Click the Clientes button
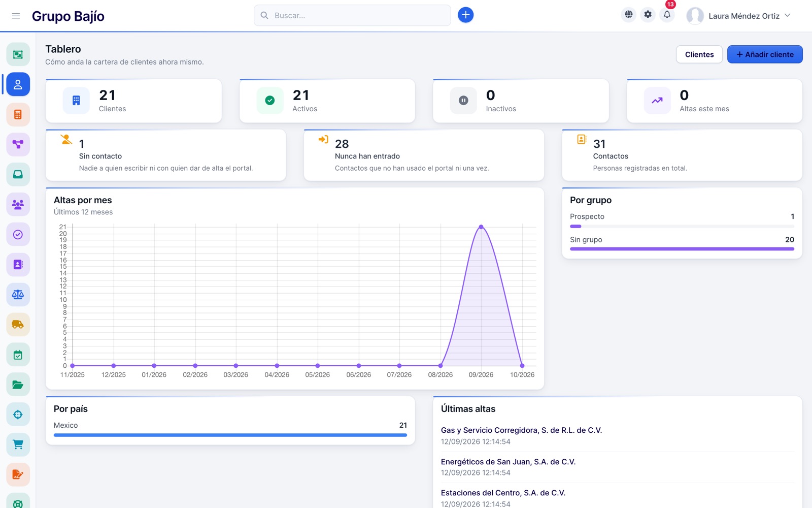 pyautogui.click(x=699, y=54)
